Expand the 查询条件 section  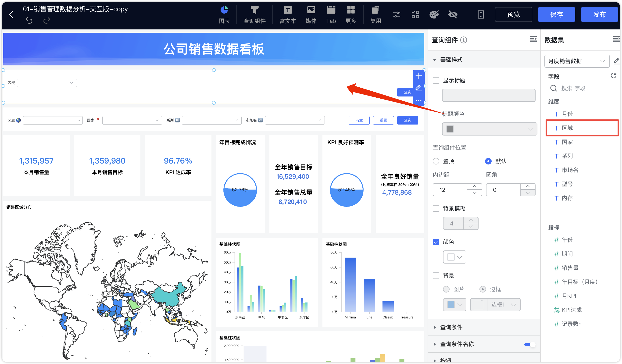coord(484,327)
